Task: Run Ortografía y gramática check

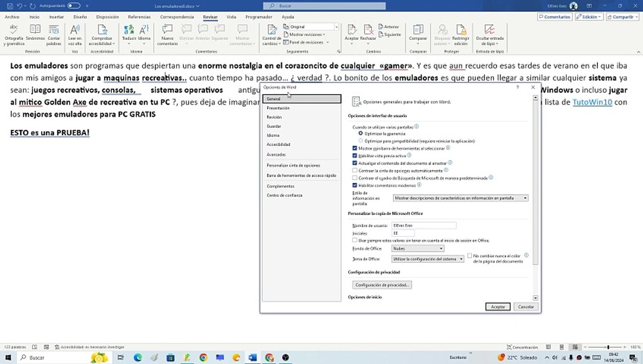Action: pos(14,34)
